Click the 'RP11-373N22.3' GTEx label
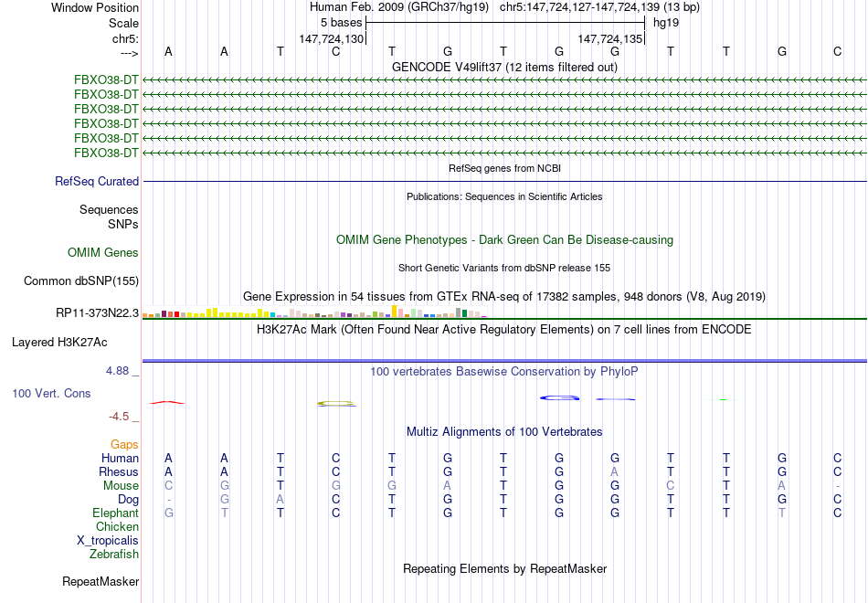 click(x=98, y=312)
